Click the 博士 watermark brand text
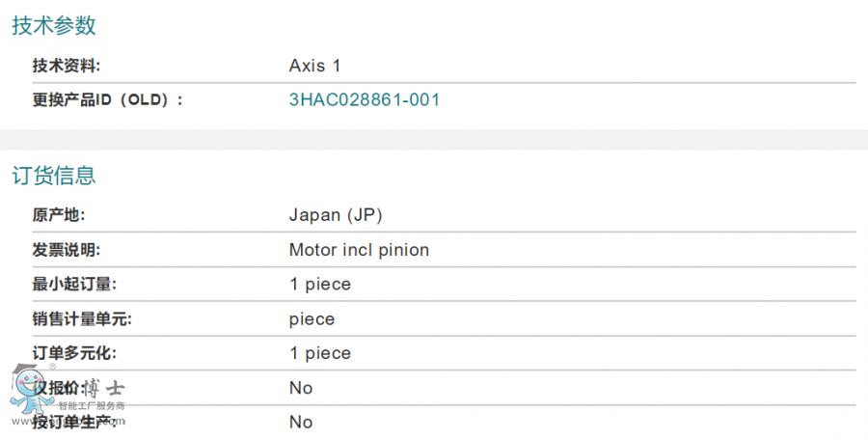This screenshot has height=440, width=868. (x=103, y=389)
